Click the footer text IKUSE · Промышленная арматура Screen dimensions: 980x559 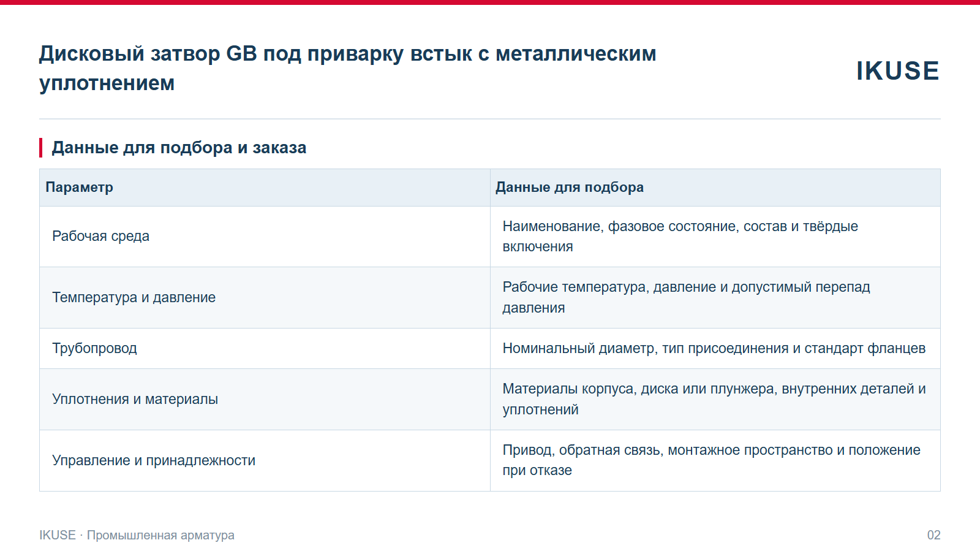[137, 535]
